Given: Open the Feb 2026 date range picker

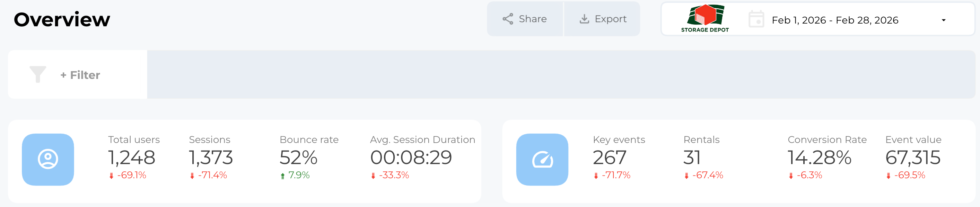Looking at the screenshot, I should [835, 20].
